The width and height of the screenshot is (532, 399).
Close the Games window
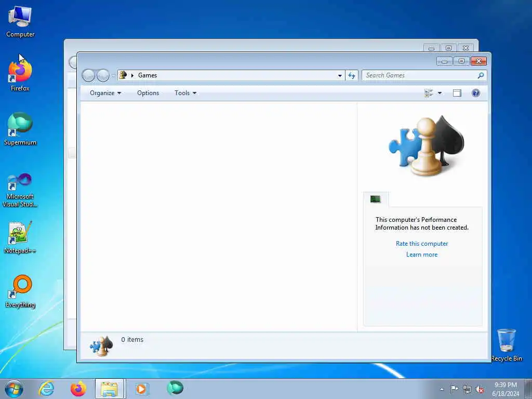point(478,61)
